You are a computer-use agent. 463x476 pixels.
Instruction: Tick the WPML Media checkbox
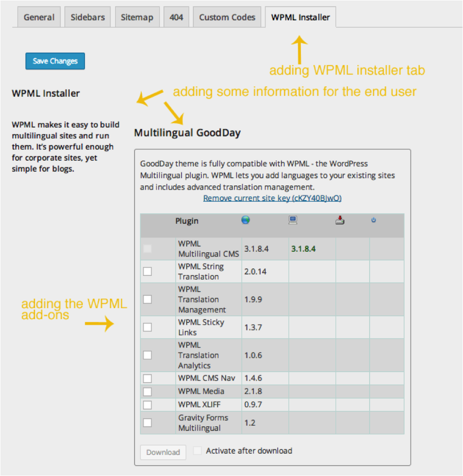tap(147, 392)
